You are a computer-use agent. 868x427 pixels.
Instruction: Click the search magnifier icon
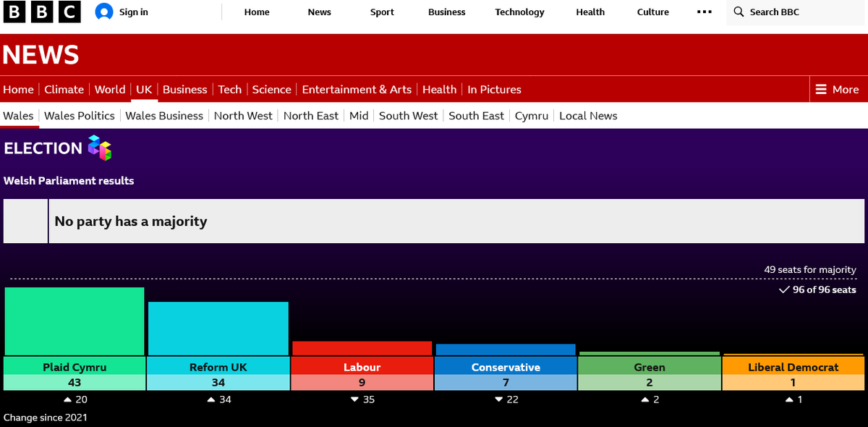point(739,12)
